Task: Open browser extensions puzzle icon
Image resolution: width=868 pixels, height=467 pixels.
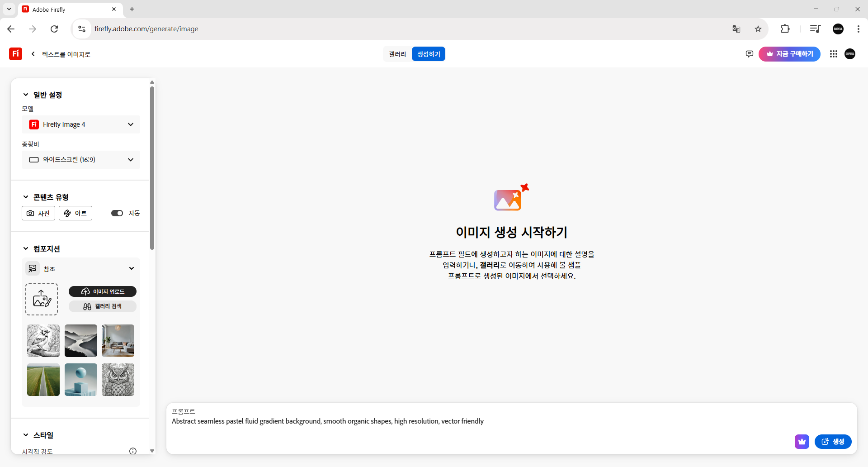Action: pyautogui.click(x=785, y=29)
